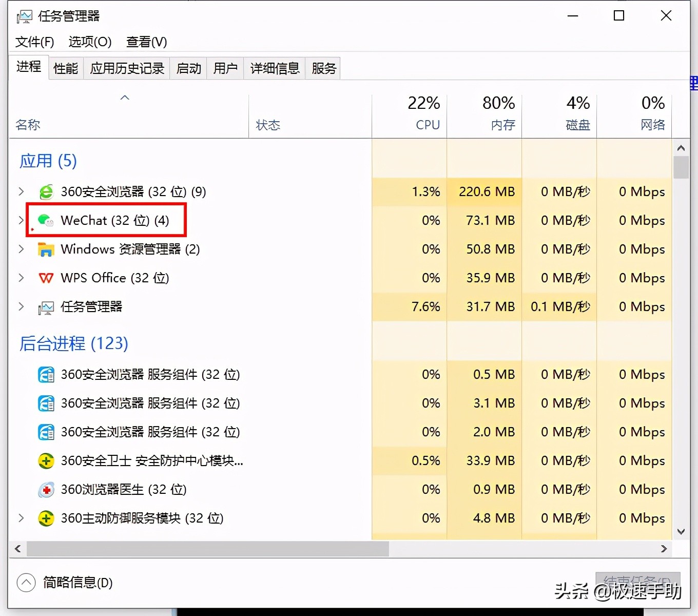Select the 进程 tab
Viewport: 698px width, 616px height.
pyautogui.click(x=29, y=67)
